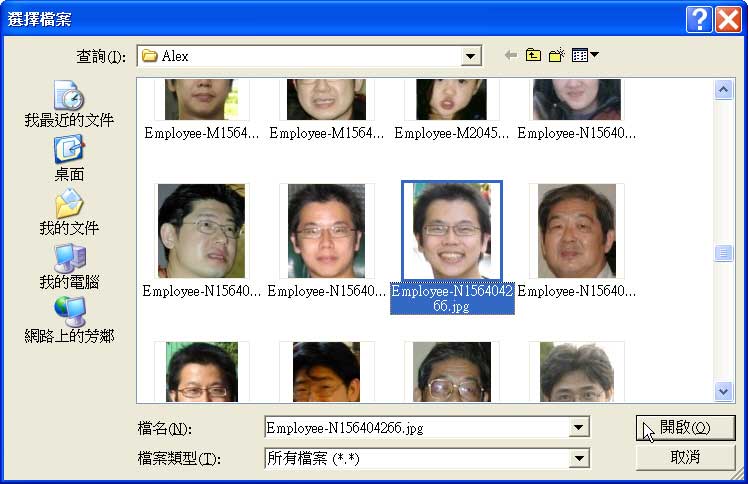Click the scrollbar down arrow

(x=723, y=392)
